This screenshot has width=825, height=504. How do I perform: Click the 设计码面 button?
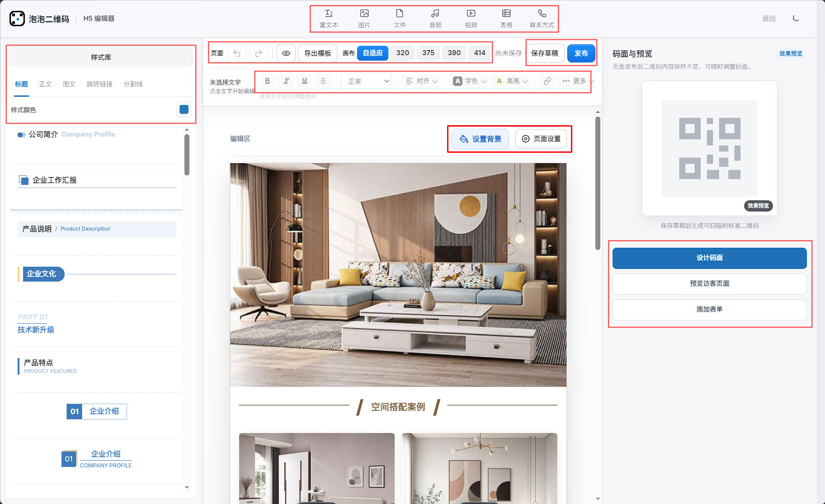[709, 258]
